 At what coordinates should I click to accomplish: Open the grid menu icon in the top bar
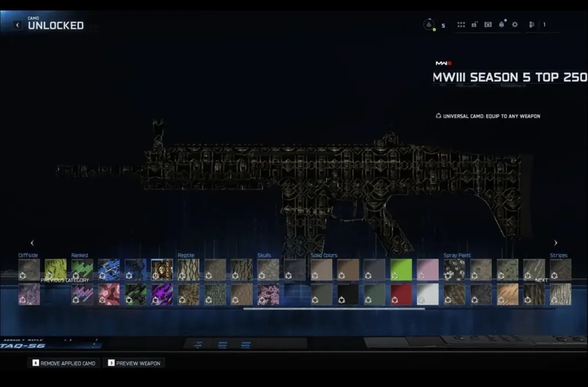(x=461, y=25)
